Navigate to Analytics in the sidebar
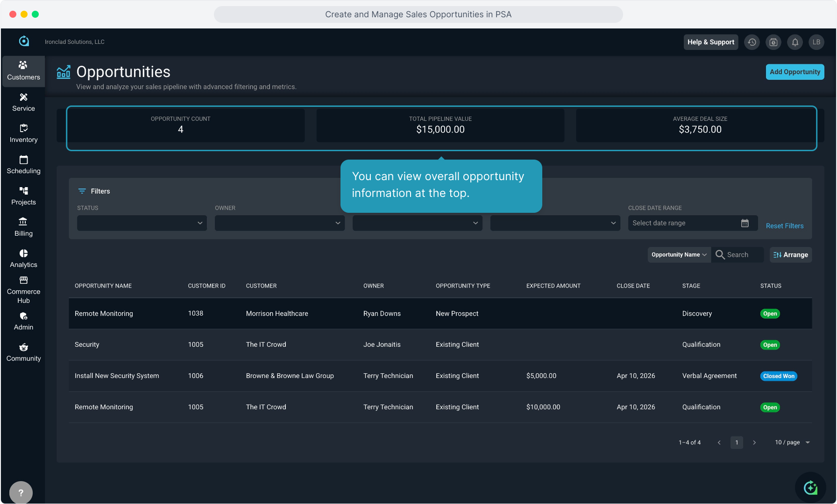 [x=23, y=259]
